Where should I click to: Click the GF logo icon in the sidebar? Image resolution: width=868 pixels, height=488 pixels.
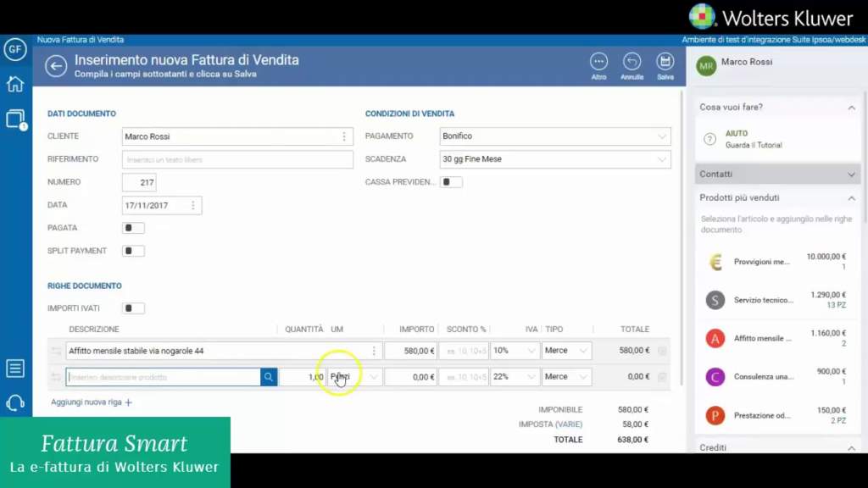pyautogui.click(x=15, y=49)
